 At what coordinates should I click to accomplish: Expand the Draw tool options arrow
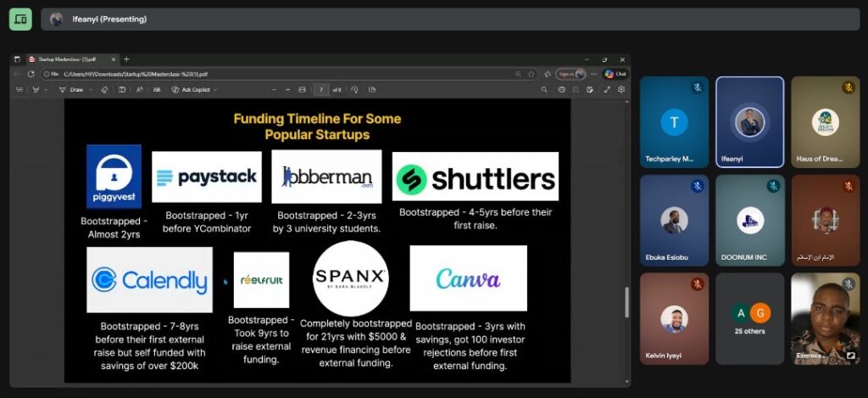[x=90, y=89]
